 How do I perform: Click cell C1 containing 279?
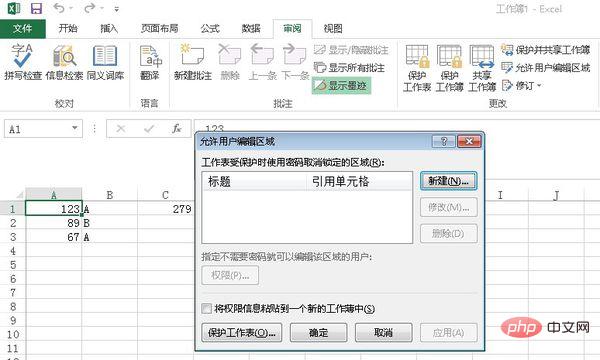tap(165, 209)
